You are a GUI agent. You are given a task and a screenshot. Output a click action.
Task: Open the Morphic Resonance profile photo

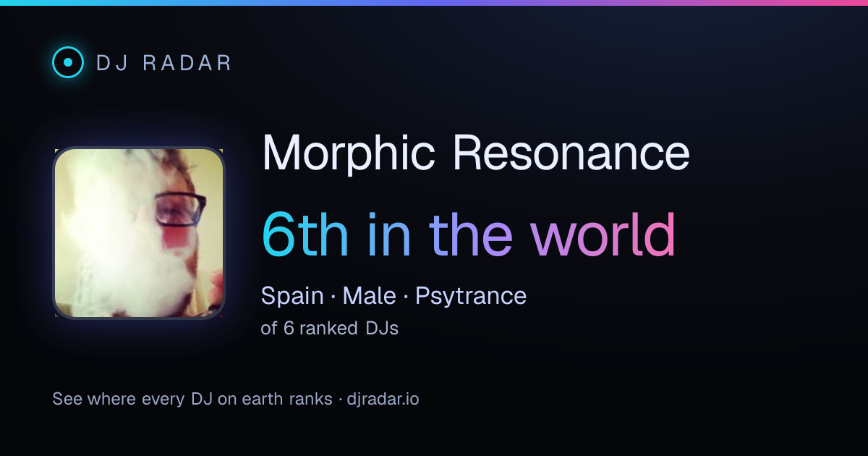[x=139, y=233]
